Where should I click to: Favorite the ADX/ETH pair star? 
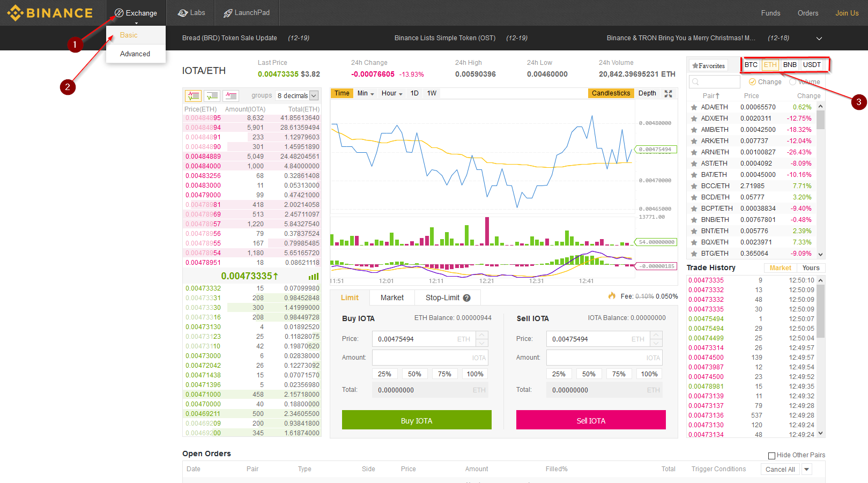[x=694, y=118]
